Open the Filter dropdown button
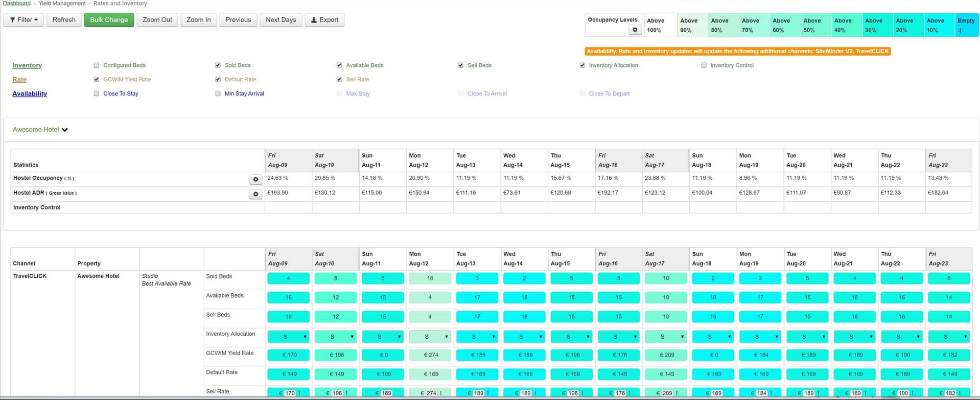The height and width of the screenshot is (400, 980). click(24, 20)
